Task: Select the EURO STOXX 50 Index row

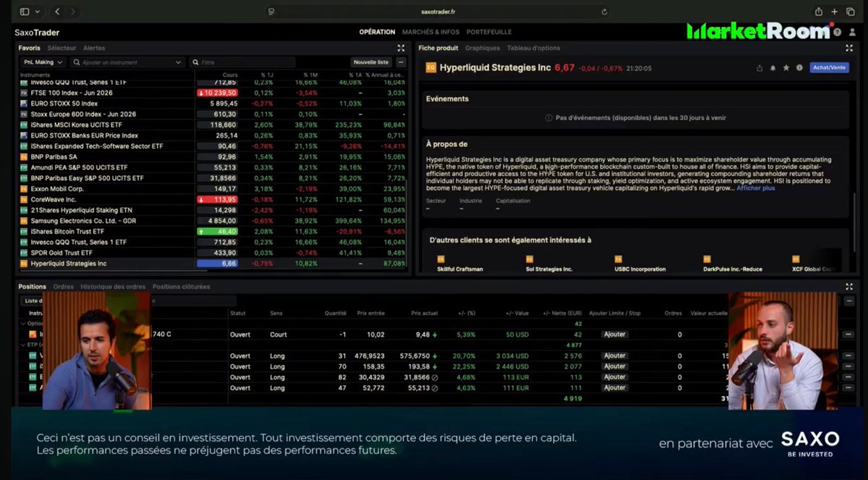Action: (213, 104)
